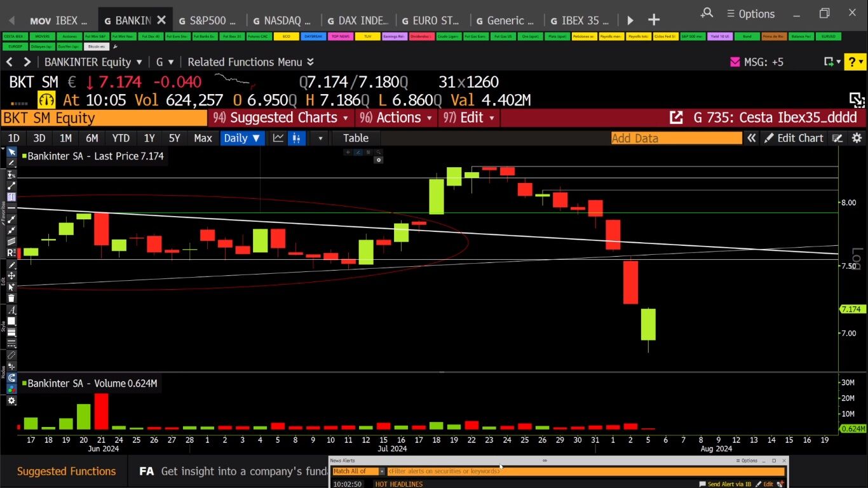Show more tabs with right arrow
Image resolution: width=868 pixels, height=488 pixels.
pyautogui.click(x=630, y=20)
